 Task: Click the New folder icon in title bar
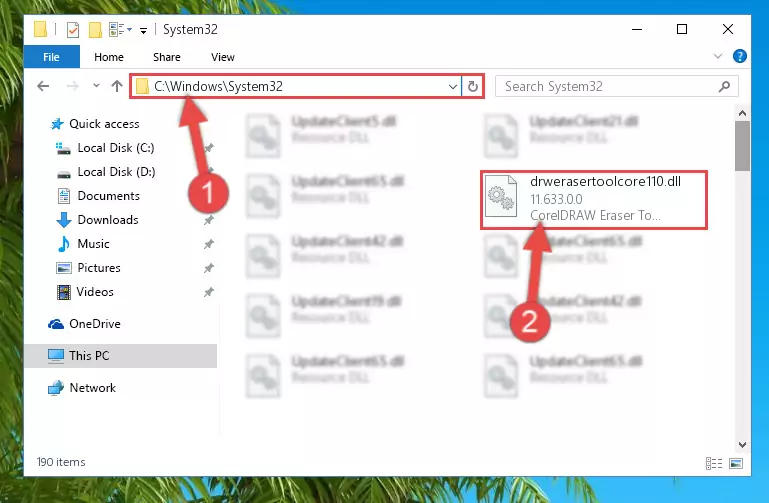(x=95, y=30)
